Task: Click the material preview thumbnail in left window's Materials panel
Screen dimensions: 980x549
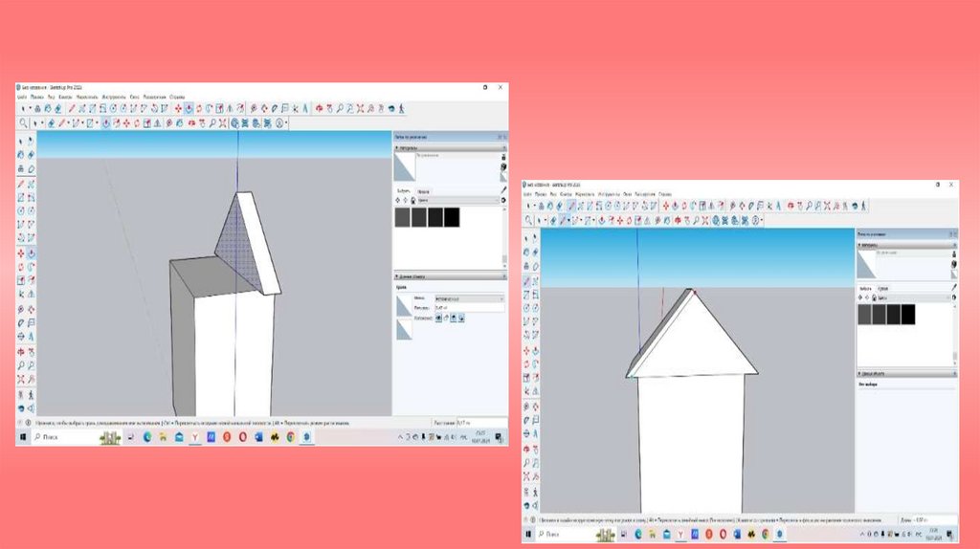Action: tap(405, 166)
